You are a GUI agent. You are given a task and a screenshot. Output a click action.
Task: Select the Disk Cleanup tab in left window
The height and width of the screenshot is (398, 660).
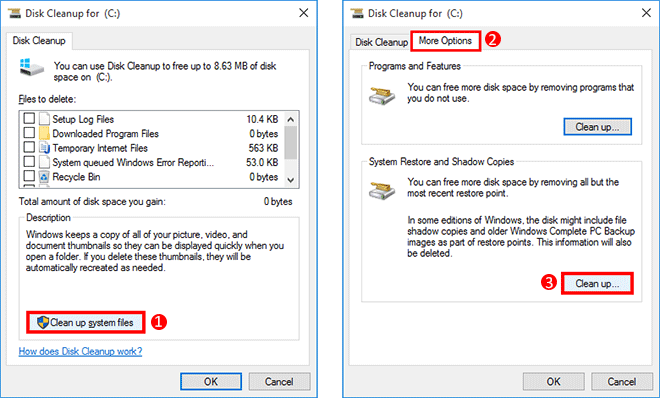[39, 40]
